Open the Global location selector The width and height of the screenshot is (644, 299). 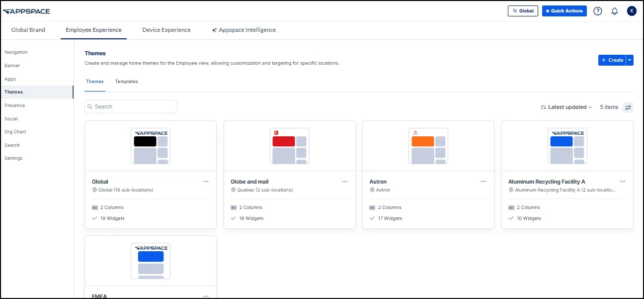523,11
